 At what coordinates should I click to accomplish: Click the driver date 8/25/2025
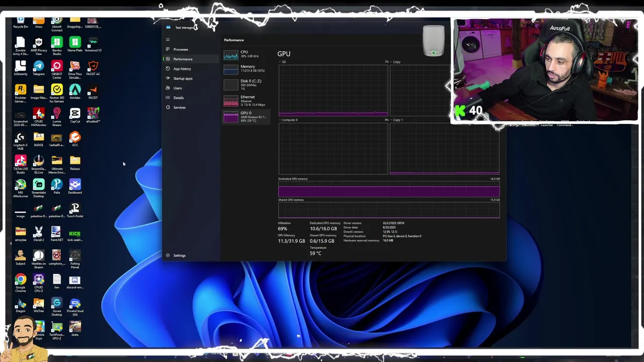[390, 227]
